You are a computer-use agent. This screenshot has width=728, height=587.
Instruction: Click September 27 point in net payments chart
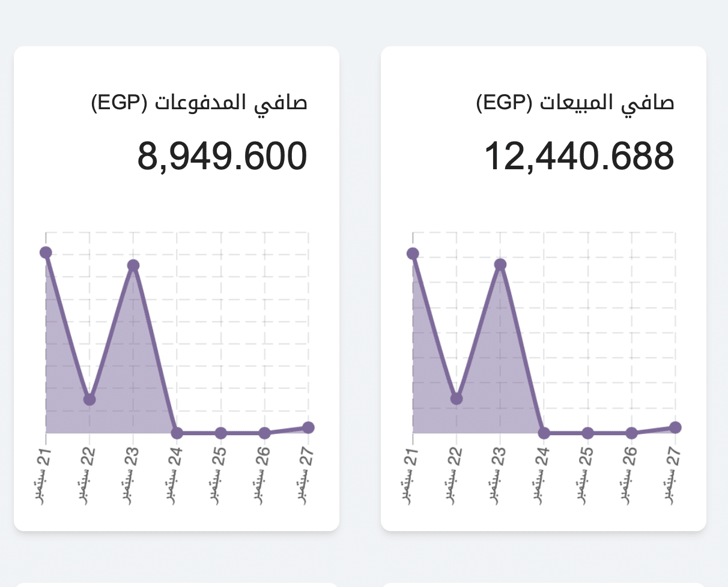pos(308,427)
